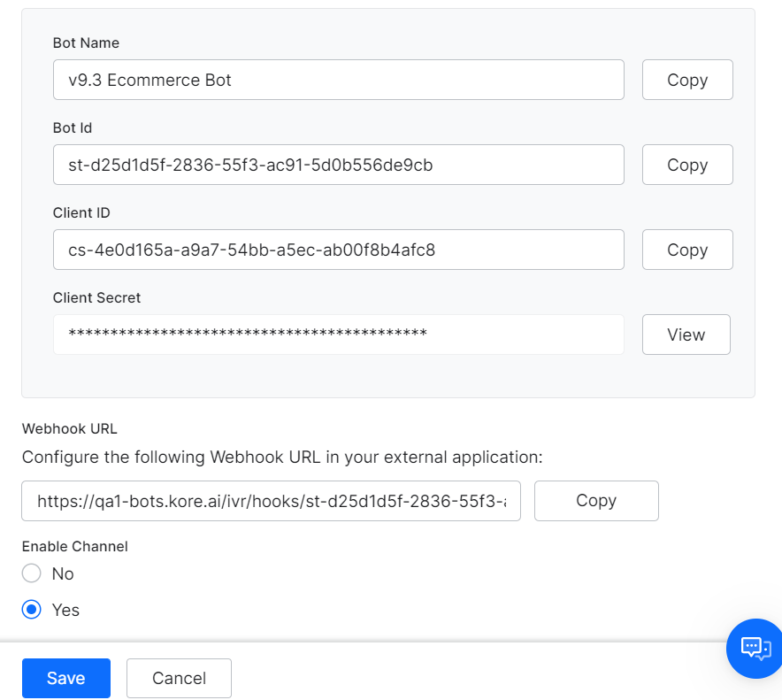782x700 pixels.
Task: Click the Webhook URL heading
Action: 69,429
